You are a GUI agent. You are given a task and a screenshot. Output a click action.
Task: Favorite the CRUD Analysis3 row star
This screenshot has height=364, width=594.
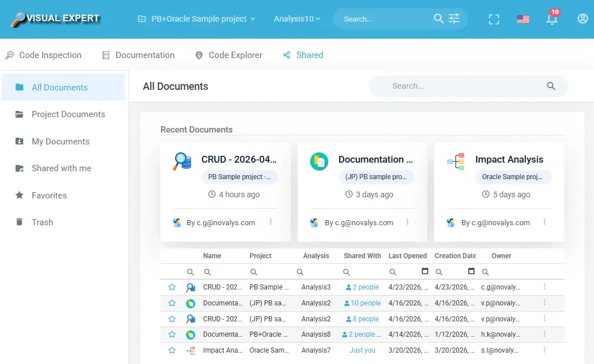(172, 287)
